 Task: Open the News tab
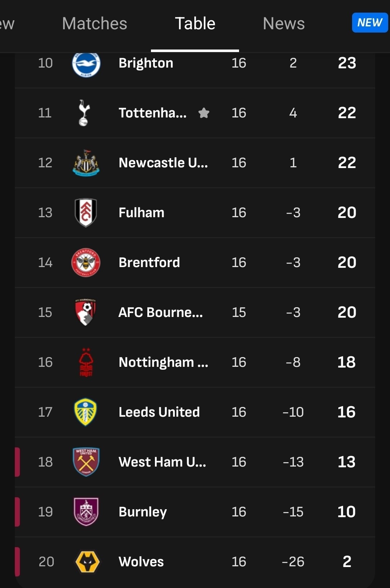[x=283, y=24]
